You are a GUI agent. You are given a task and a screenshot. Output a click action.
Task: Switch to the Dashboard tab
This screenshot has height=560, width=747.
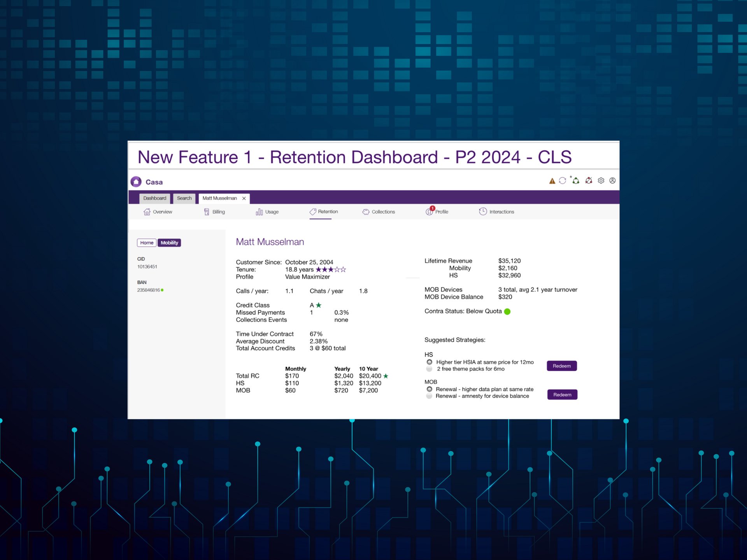pyautogui.click(x=154, y=198)
